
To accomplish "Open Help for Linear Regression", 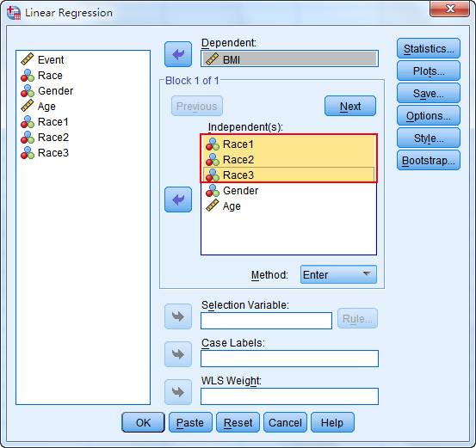I will pyautogui.click(x=332, y=422).
